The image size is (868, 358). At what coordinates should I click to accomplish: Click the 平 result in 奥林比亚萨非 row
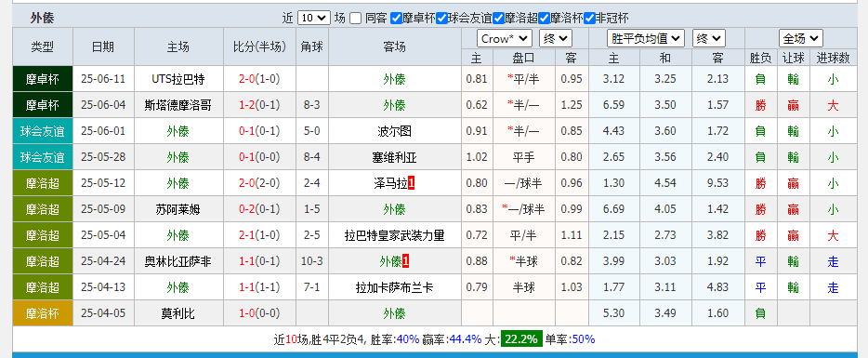[x=760, y=261]
